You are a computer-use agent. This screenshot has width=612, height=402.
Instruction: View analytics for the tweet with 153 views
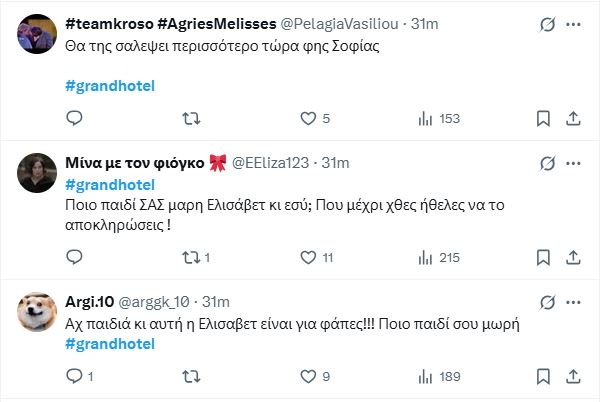click(422, 118)
